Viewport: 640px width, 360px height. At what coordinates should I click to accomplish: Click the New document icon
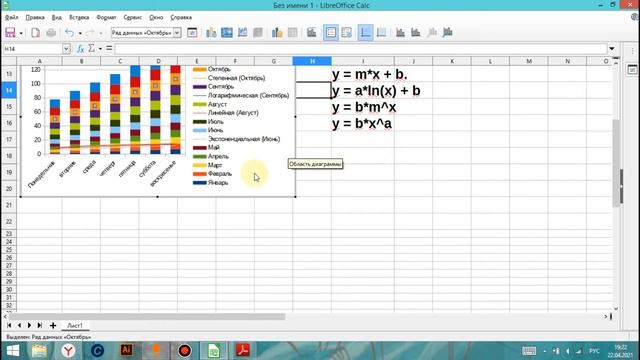[x=36, y=33]
